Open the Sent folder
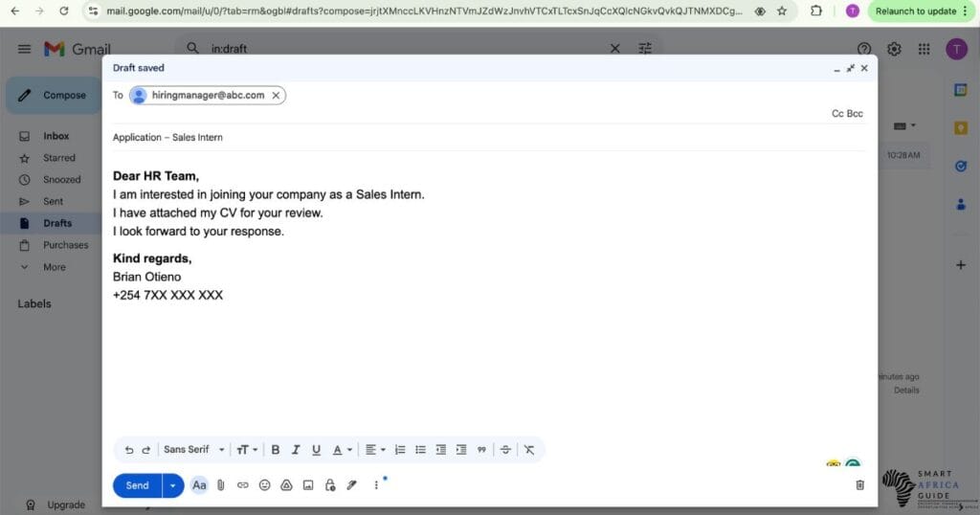The height and width of the screenshot is (515, 980). pyautogui.click(x=53, y=202)
